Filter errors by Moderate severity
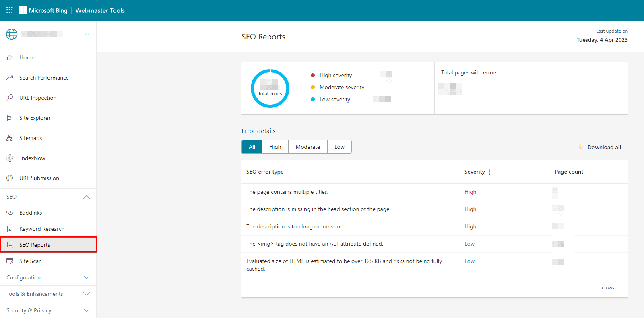Image resolution: width=644 pixels, height=318 pixels. coord(308,147)
